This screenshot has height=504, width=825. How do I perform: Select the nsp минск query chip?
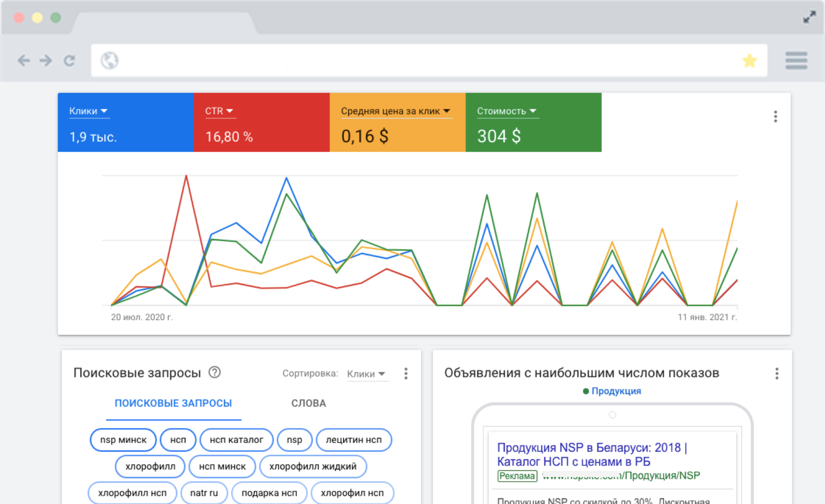123,440
